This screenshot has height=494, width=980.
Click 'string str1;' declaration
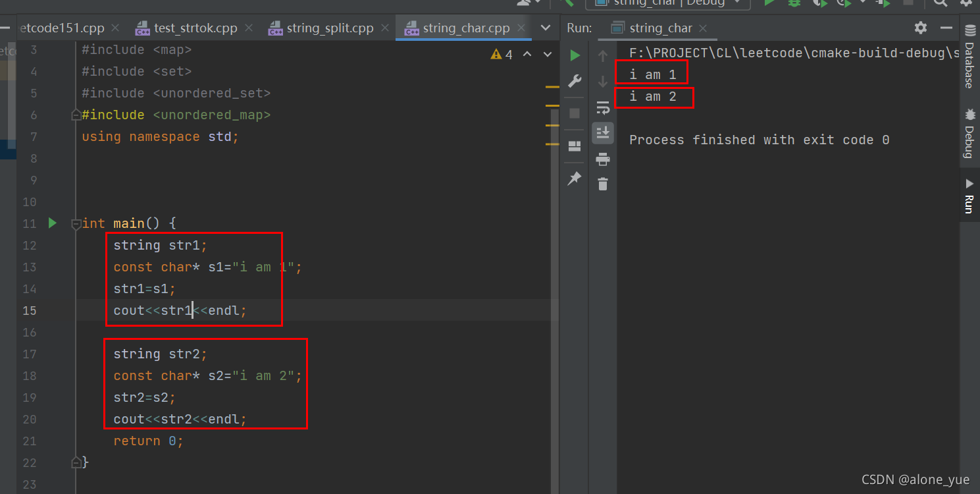[160, 245]
